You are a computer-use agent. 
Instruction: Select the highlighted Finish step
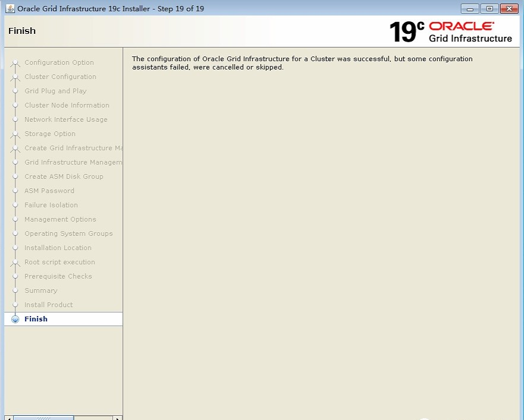pos(64,319)
